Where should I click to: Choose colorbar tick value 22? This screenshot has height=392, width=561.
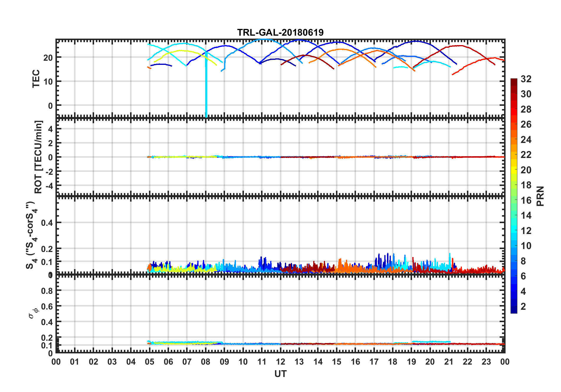coord(526,155)
